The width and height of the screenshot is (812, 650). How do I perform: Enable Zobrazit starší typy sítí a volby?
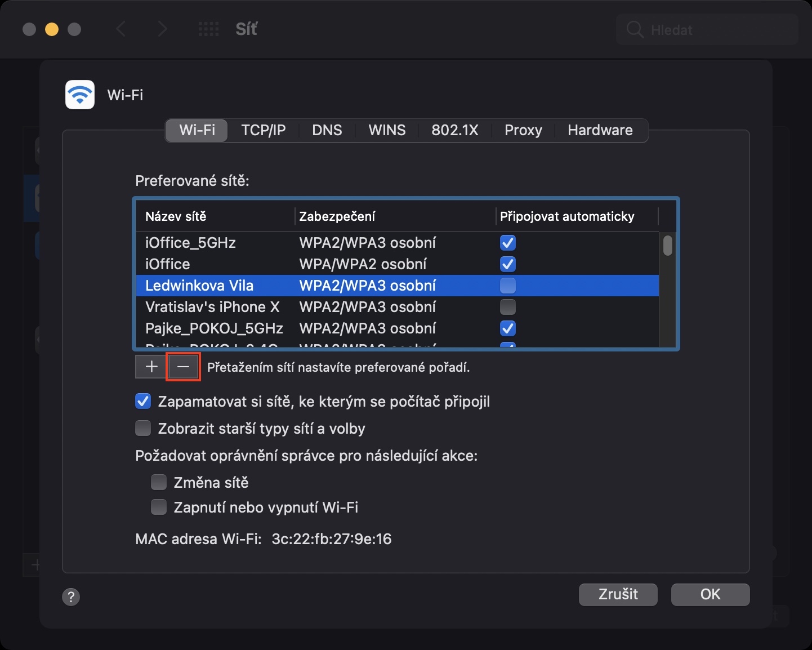[x=143, y=429]
